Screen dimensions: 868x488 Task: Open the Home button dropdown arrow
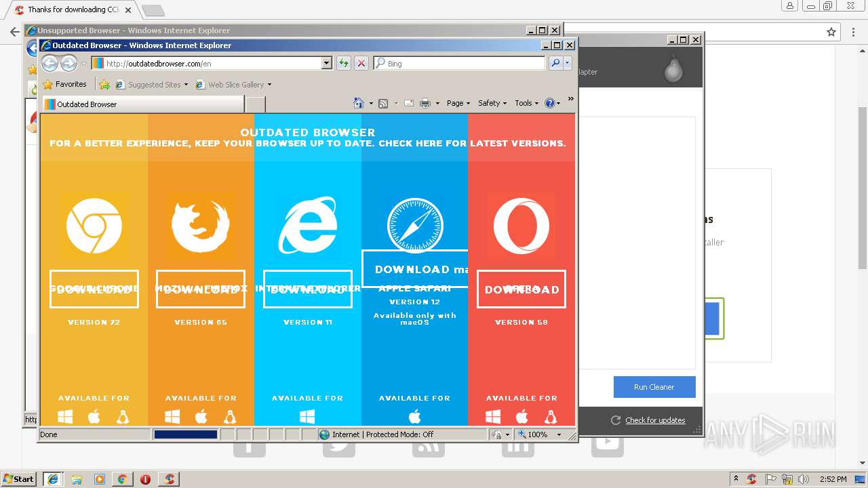tap(370, 103)
